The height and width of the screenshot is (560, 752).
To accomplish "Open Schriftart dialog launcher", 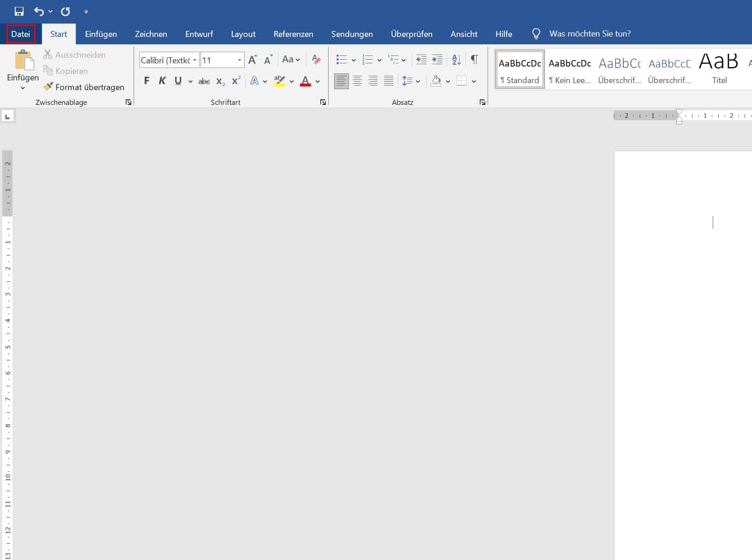I will tap(323, 103).
